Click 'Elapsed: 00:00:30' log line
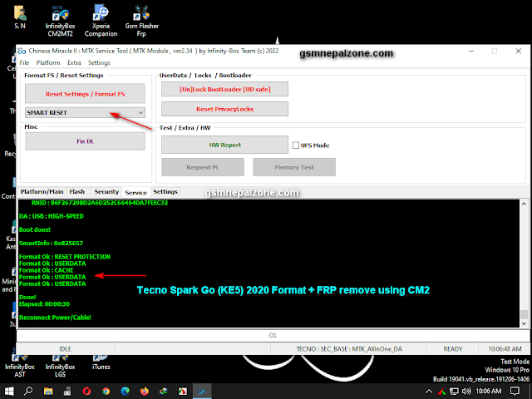 [x=44, y=304]
